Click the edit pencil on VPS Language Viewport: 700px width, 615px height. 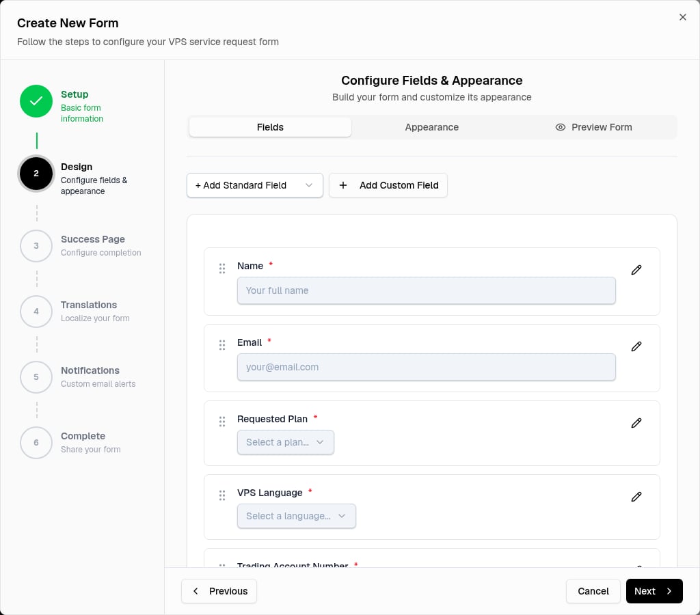[x=636, y=497]
